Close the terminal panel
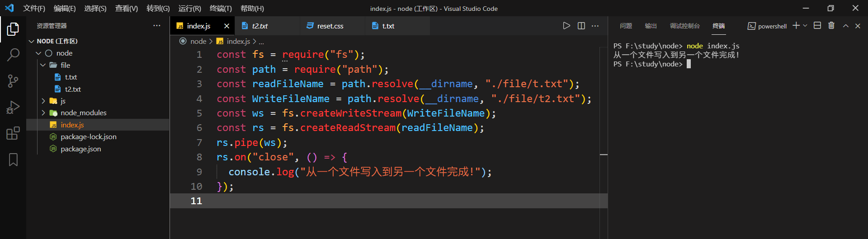Screen dimensions: 868x239 coord(858,26)
